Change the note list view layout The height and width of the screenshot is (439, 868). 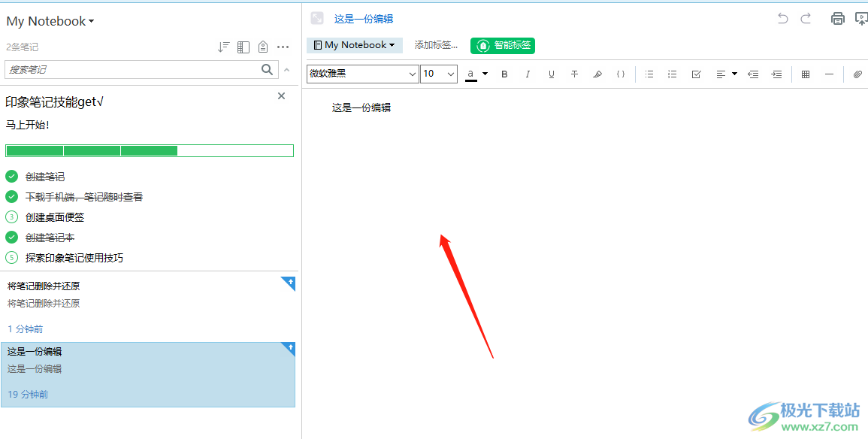tap(243, 47)
